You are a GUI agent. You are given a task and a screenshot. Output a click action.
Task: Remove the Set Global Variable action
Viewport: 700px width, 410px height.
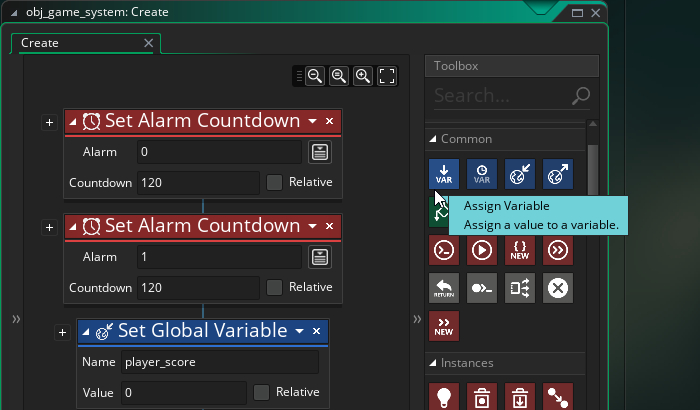(x=317, y=331)
